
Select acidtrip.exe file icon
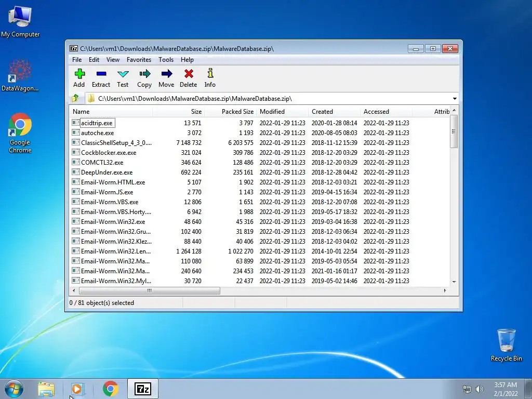76,123
